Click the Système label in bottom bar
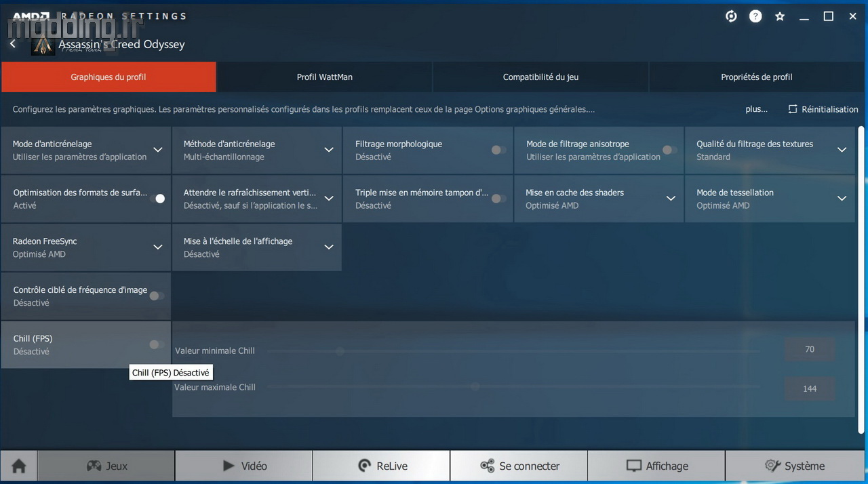Image resolution: width=868 pixels, height=484 pixels. [804, 466]
